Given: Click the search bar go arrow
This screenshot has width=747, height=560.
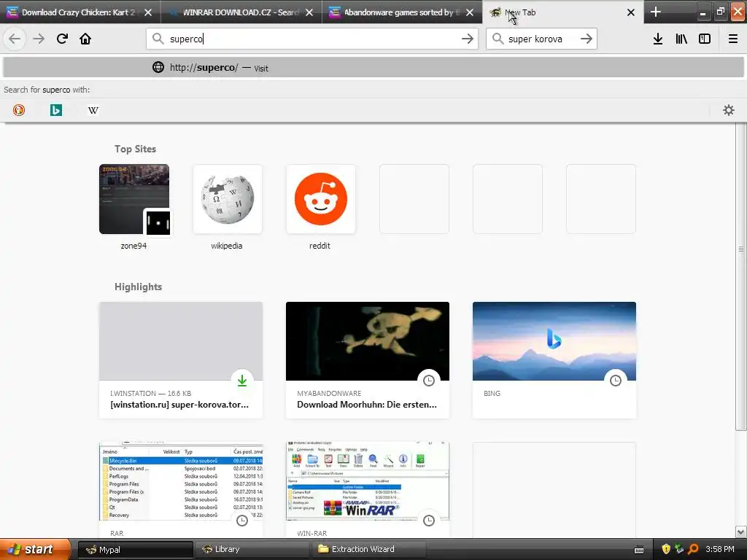Looking at the screenshot, I should tap(587, 39).
